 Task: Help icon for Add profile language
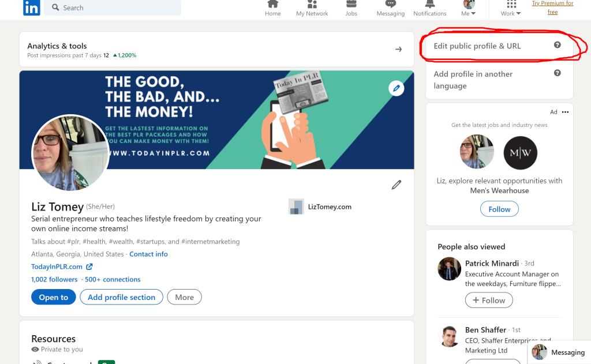coord(557,73)
